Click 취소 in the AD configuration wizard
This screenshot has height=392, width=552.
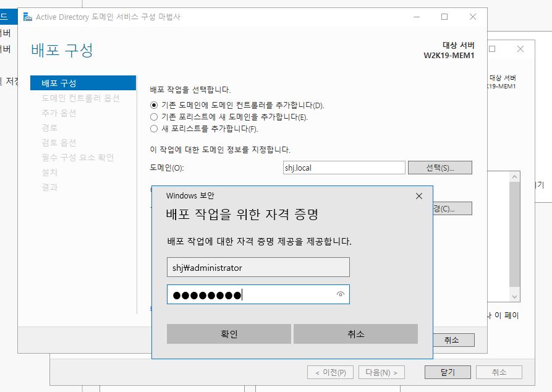coord(454,340)
